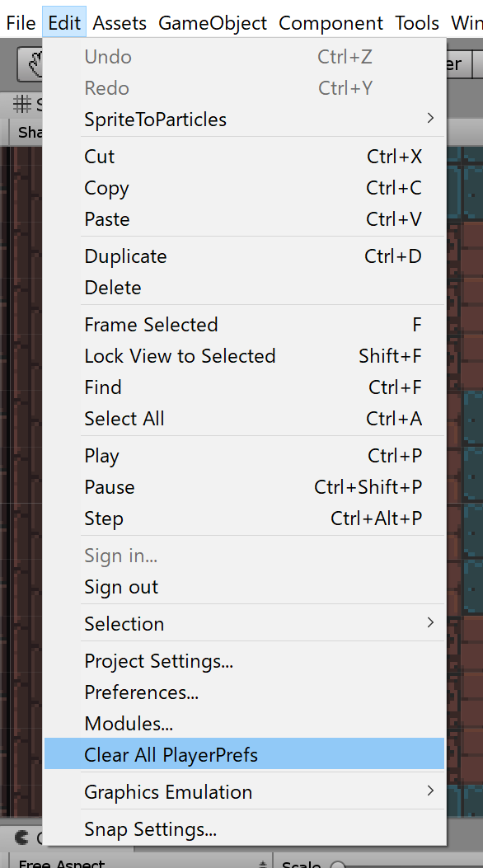Image resolution: width=483 pixels, height=868 pixels.
Task: Click the grid icon on the Scene tab
Action: [23, 105]
